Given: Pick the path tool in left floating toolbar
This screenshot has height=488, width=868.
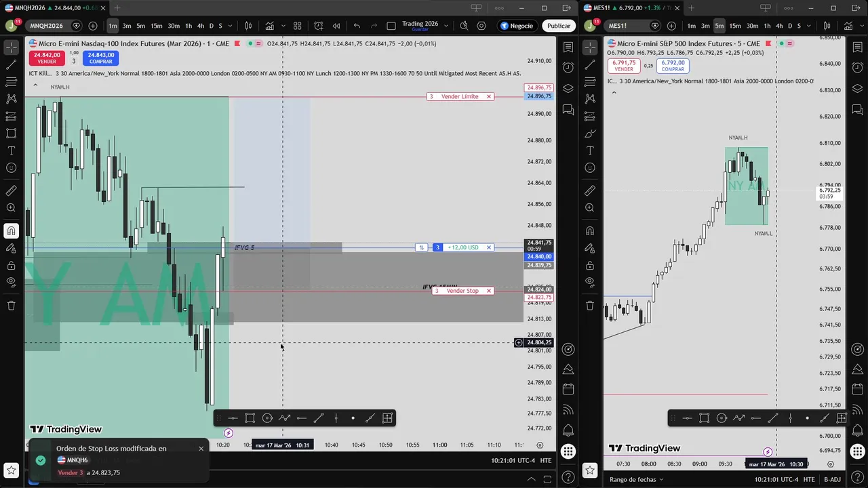Looking at the screenshot, I should [x=284, y=418].
